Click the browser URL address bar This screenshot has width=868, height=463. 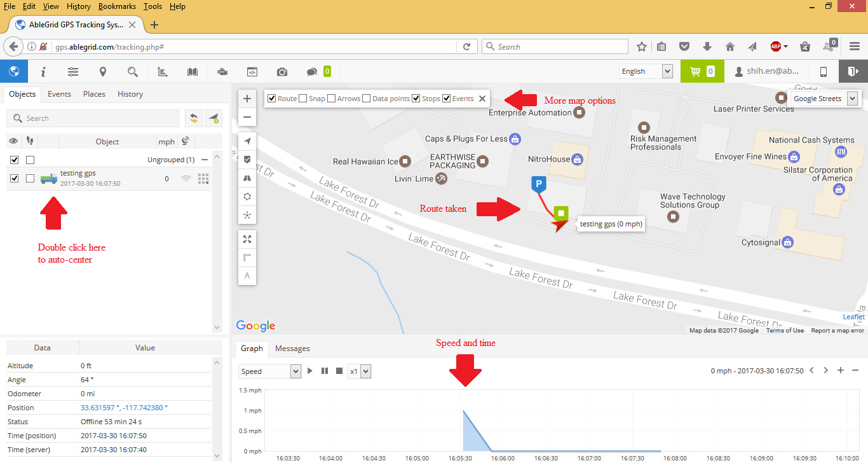[x=254, y=46]
